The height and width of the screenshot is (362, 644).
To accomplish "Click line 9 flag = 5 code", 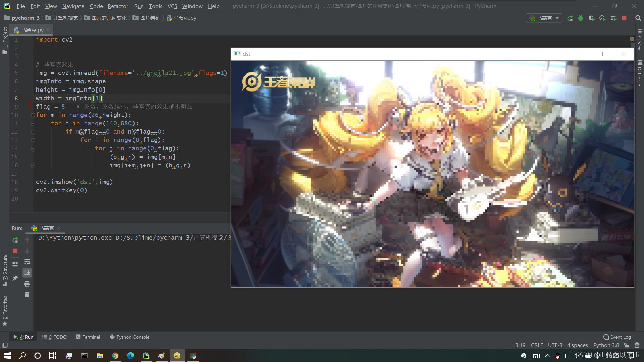I will (x=50, y=107).
